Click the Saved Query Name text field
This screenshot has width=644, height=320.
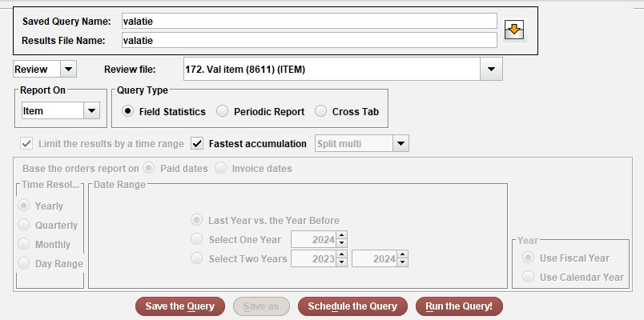click(x=309, y=21)
